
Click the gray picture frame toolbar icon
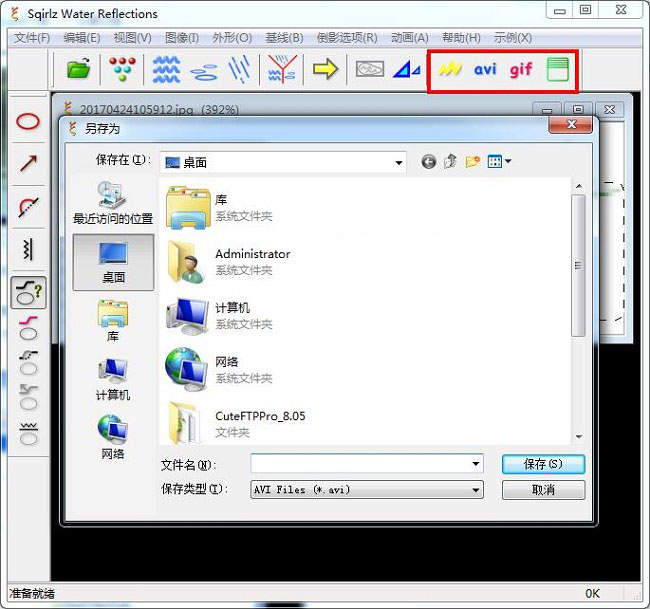coord(370,69)
